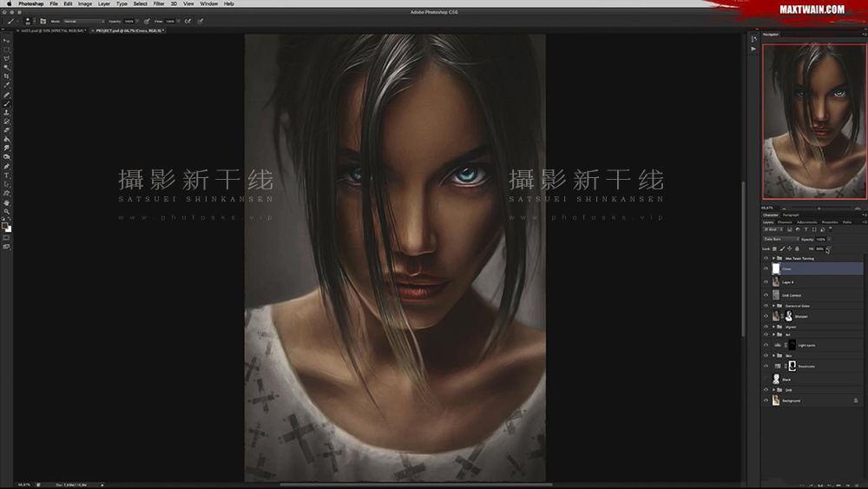This screenshot has height=489, width=868.
Task: Switch to the Paragraph tab
Action: pos(791,215)
